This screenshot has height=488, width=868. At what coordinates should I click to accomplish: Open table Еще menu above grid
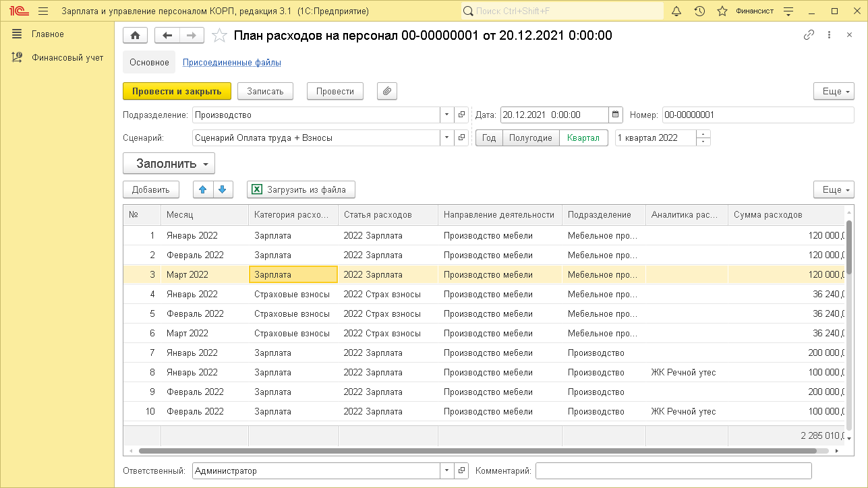[834, 190]
